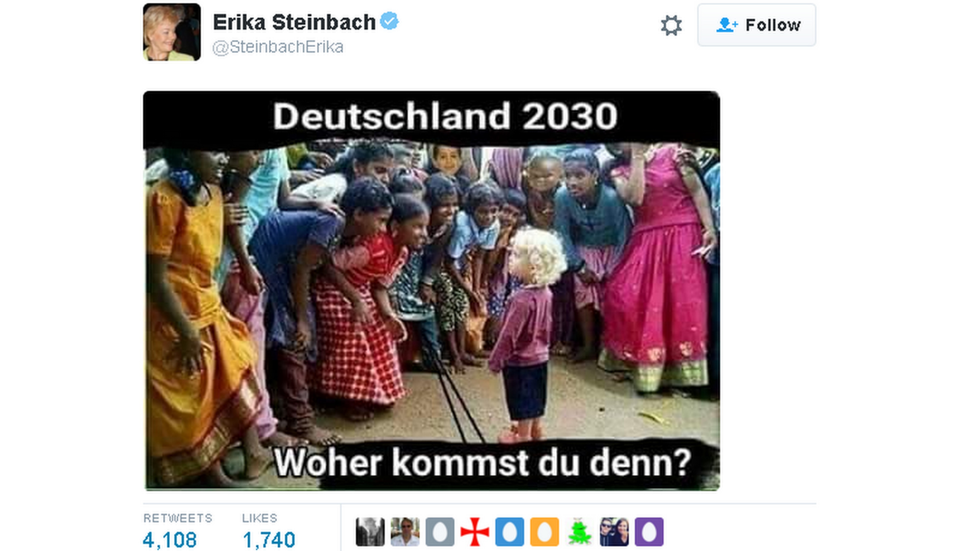Select the purple egg avatar
This screenshot has height=551, width=980.
tap(649, 532)
